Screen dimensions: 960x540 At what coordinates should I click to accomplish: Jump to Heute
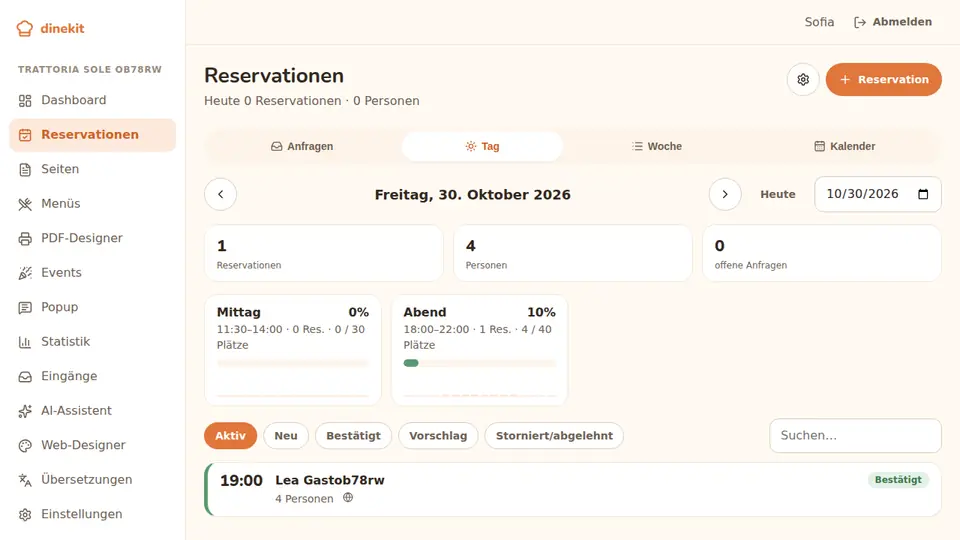778,194
